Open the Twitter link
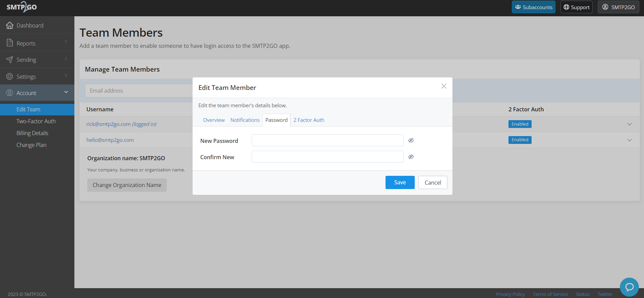This screenshot has height=298, width=644. coord(605,294)
